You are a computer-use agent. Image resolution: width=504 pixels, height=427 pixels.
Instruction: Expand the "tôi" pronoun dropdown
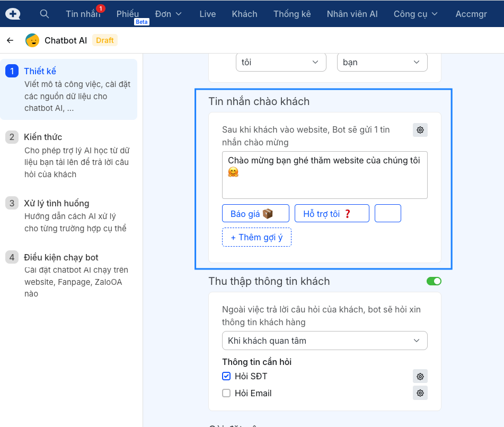pyautogui.click(x=280, y=62)
